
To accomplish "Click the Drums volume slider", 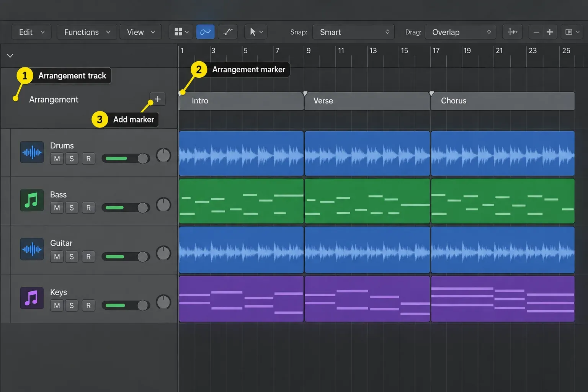I will click(126, 158).
